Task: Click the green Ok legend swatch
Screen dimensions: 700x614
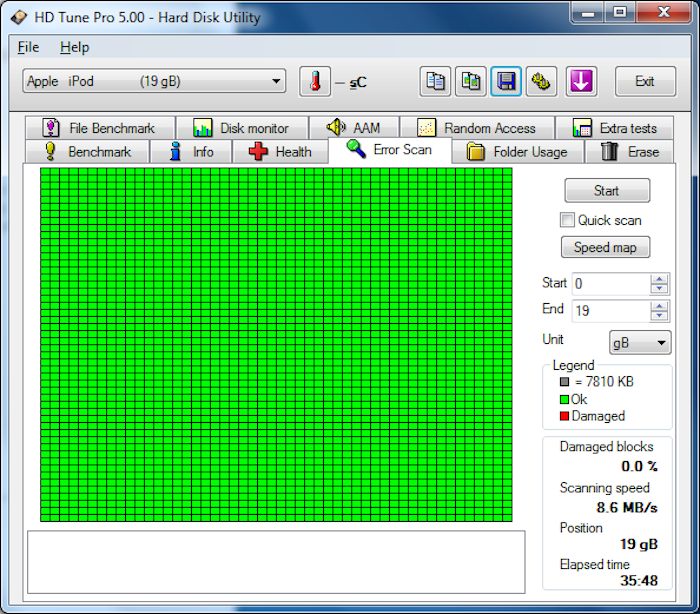Action: (x=564, y=399)
